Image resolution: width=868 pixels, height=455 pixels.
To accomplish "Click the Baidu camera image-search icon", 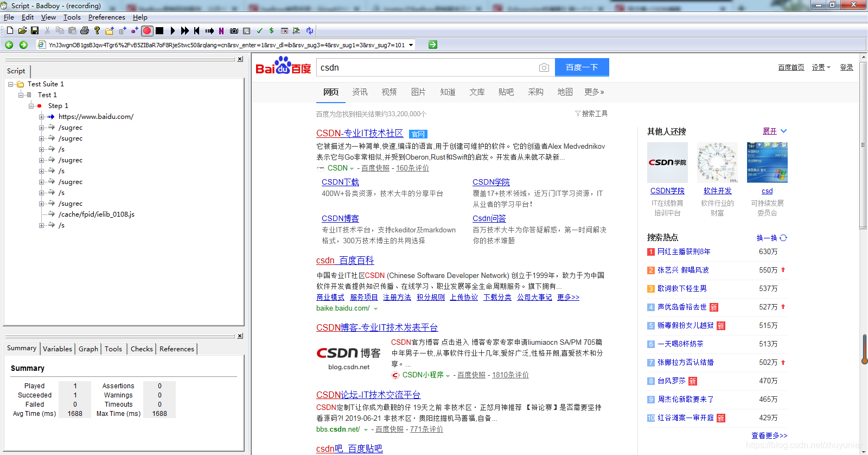I will 544,67.
